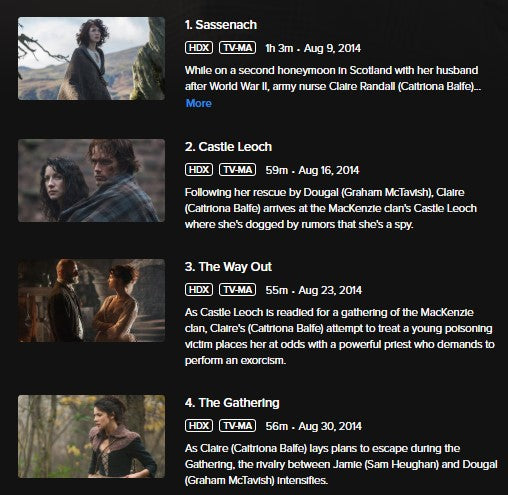The width and height of the screenshot is (508, 495).
Task: Click the HDX badge for The Gathering
Action: 199,426
